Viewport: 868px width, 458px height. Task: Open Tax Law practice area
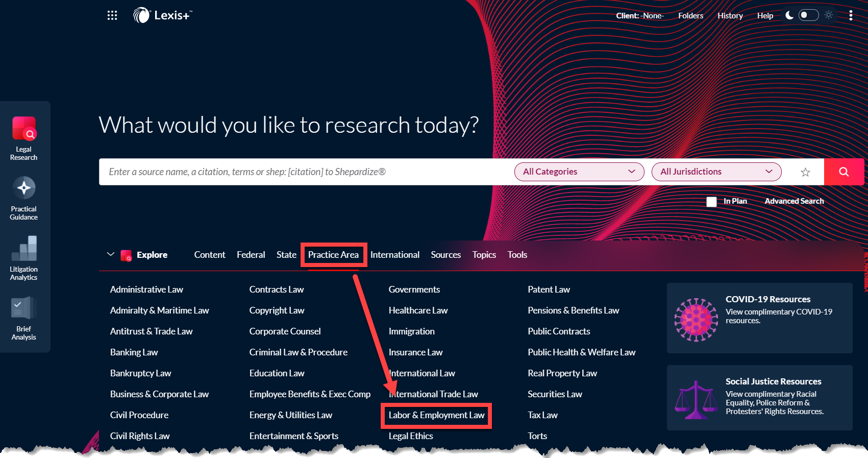coord(543,415)
